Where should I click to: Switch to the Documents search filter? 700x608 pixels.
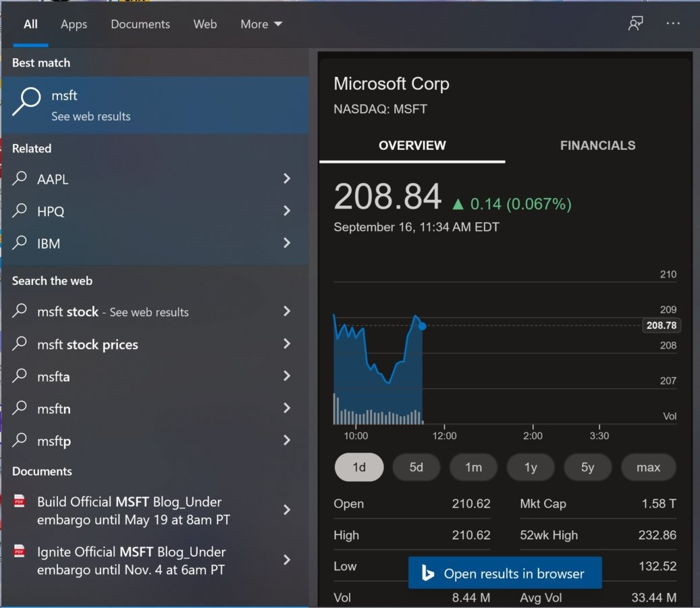point(140,24)
